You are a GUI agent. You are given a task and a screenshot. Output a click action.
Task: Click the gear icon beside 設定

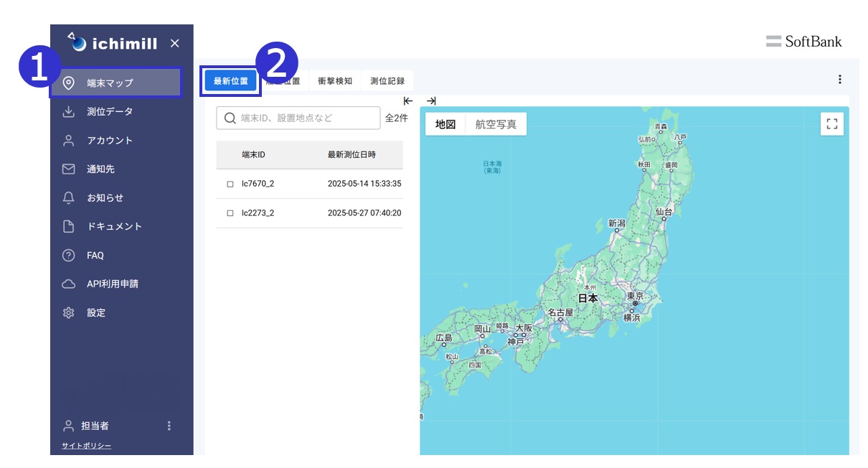point(69,313)
